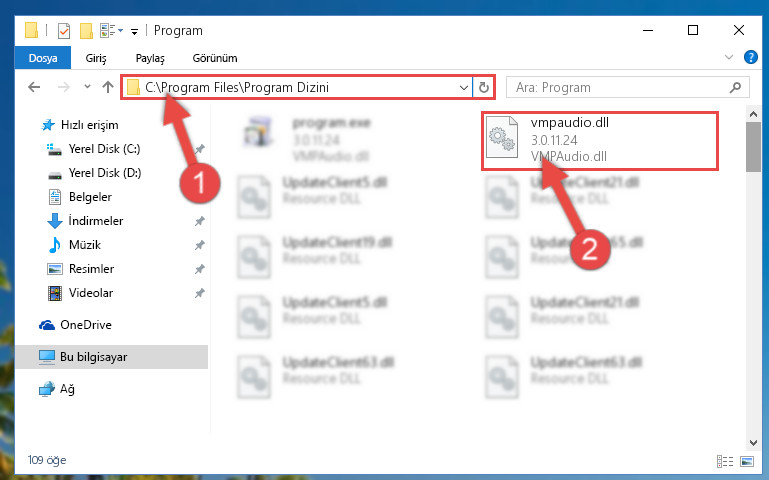Open the recent locations dropdown arrow
The image size is (769, 480).
[x=87, y=87]
